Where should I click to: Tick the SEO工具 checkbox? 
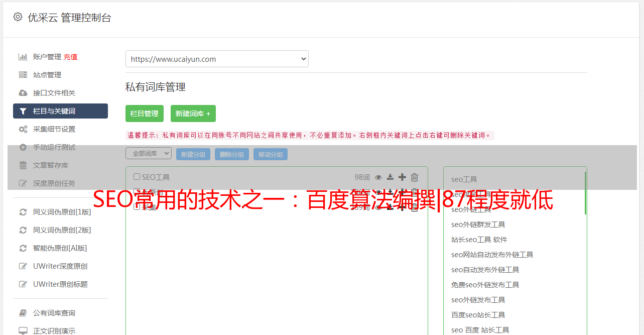click(137, 177)
